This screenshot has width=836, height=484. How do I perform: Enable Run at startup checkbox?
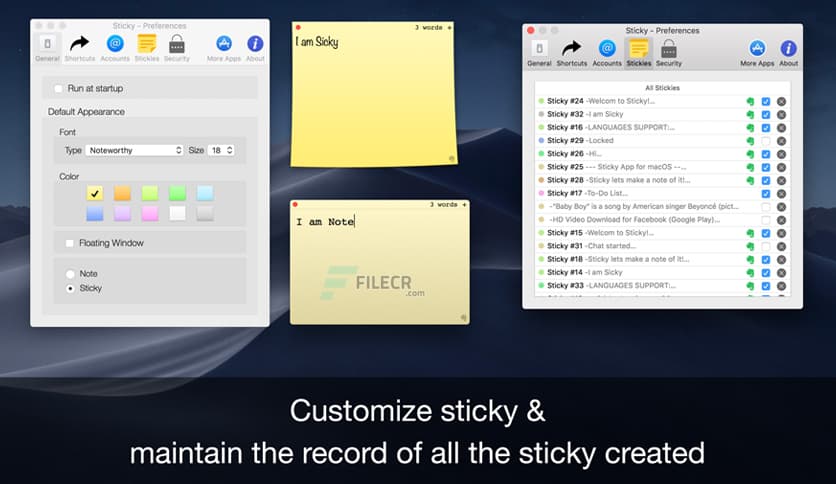pyautogui.click(x=58, y=88)
